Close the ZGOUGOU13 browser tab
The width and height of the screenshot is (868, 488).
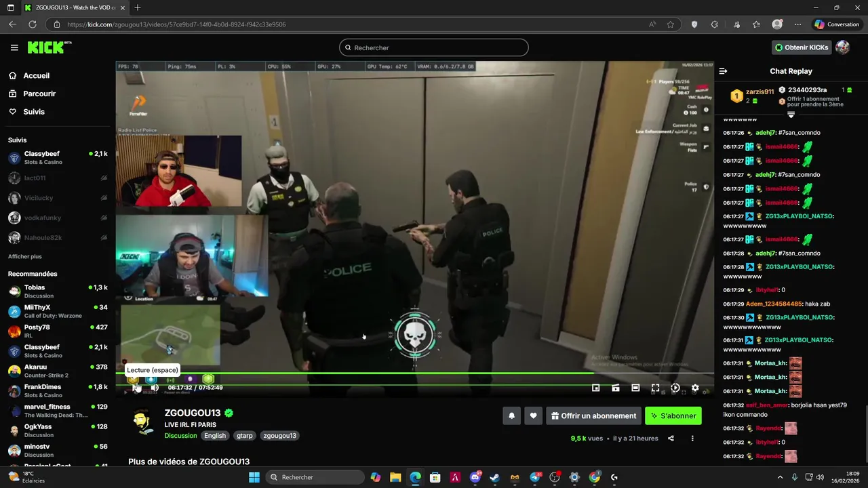point(121,7)
